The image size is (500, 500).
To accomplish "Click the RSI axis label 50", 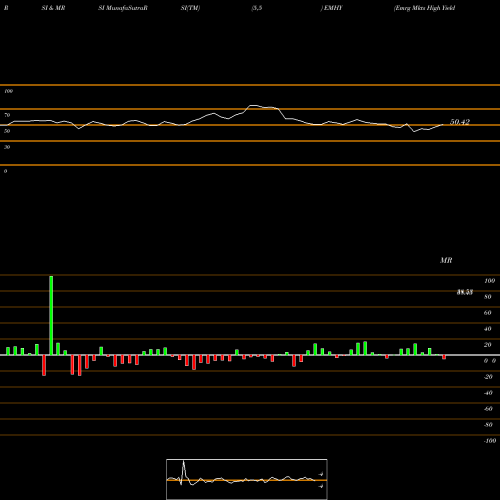I will point(7,131).
